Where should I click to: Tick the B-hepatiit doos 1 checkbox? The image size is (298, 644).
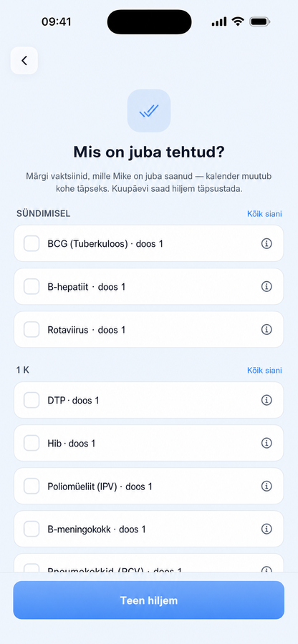point(32,286)
